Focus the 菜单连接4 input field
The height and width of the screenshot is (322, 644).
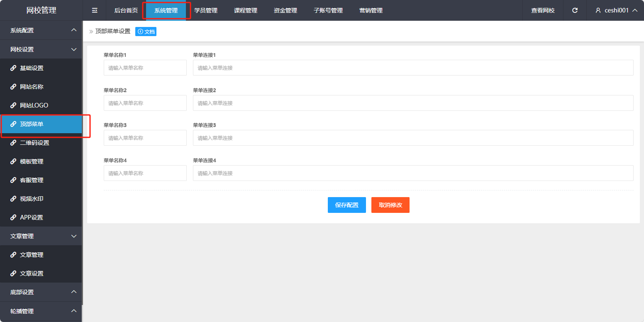coord(413,173)
